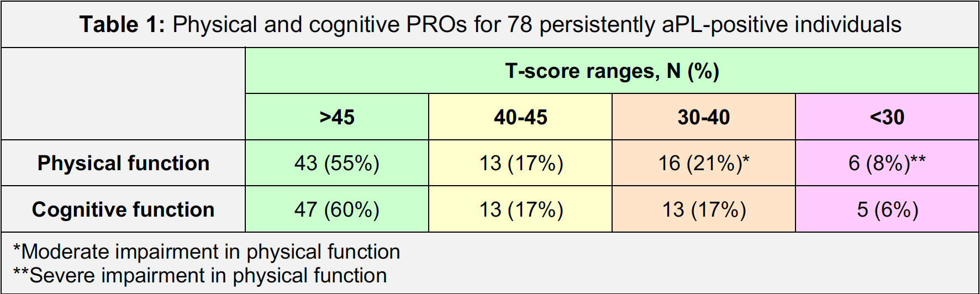Select Cognitive function's 40-45 value cell
Viewport: 980px width, 294px height.
(x=520, y=209)
